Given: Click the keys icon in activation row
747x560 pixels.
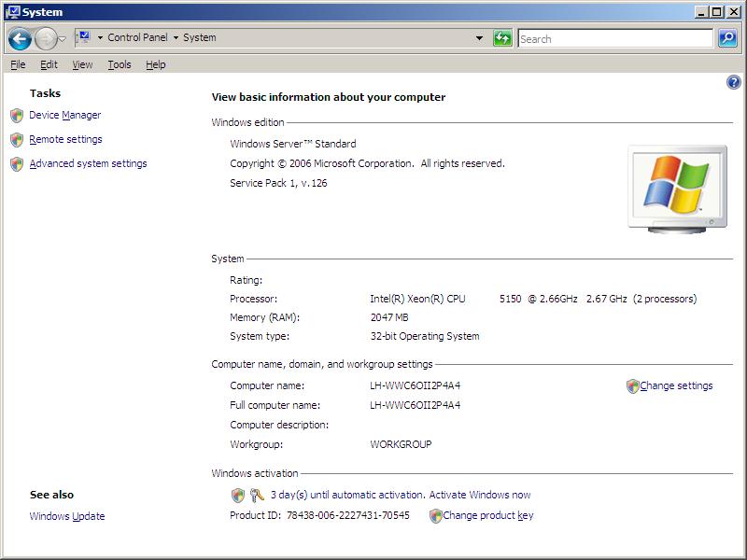Looking at the screenshot, I should click(257, 496).
